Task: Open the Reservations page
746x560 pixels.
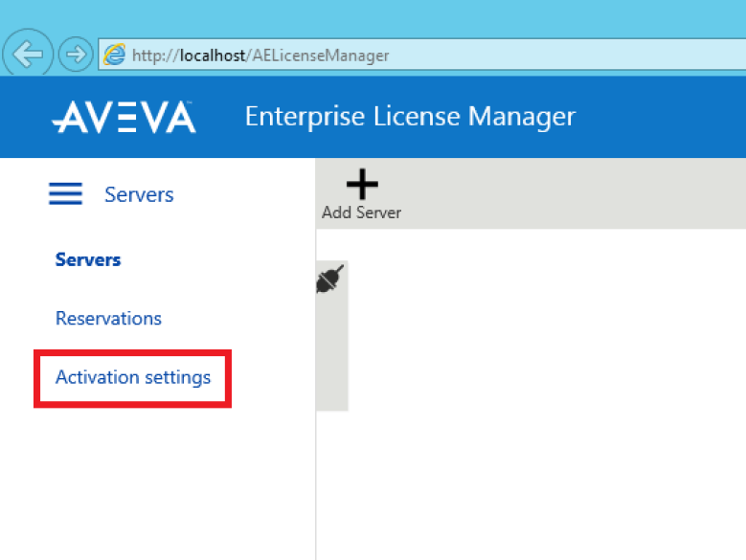Action: 108,318
